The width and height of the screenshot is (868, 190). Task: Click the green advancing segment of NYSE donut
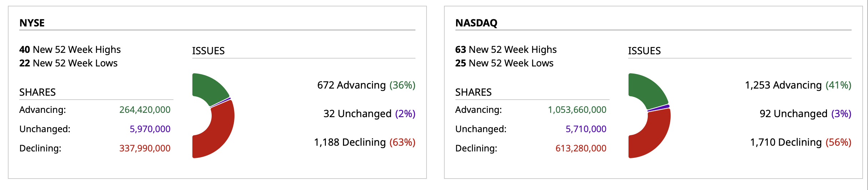209,87
